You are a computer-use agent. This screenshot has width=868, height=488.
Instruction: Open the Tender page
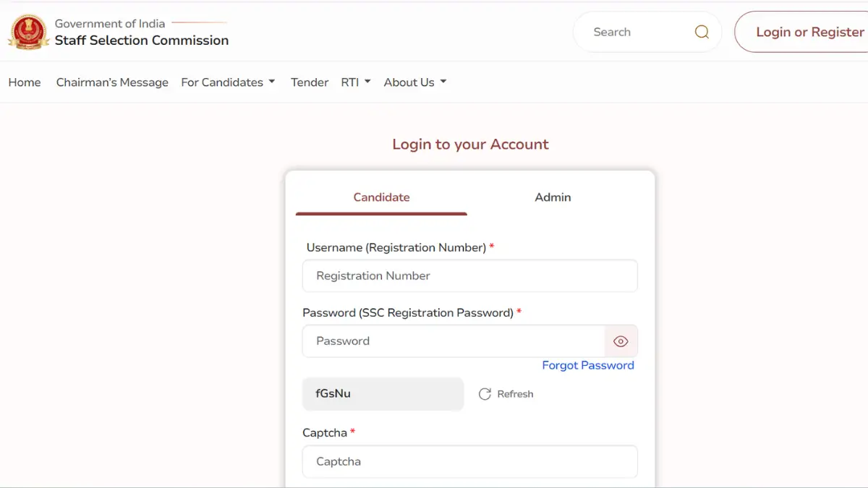310,82
